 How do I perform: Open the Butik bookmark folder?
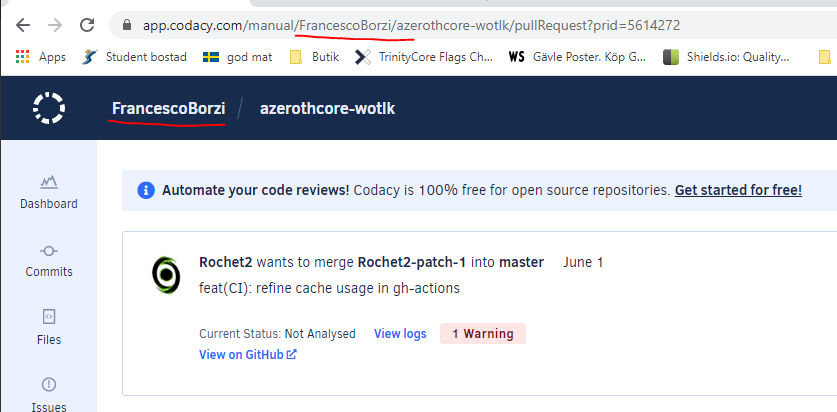click(x=314, y=57)
